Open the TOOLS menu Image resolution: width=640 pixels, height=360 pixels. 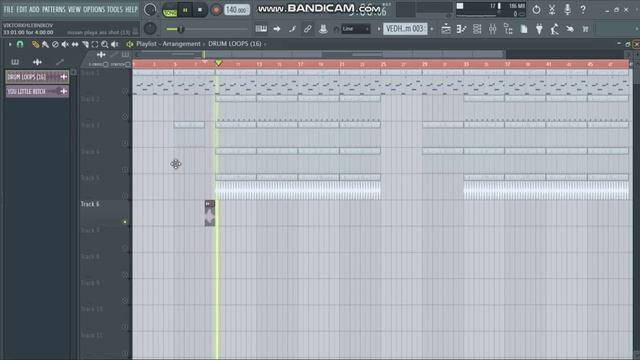click(115, 9)
